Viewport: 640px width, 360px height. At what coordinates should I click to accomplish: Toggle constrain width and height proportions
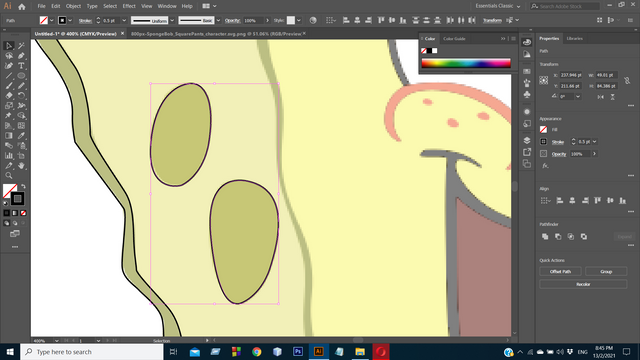[x=627, y=80]
